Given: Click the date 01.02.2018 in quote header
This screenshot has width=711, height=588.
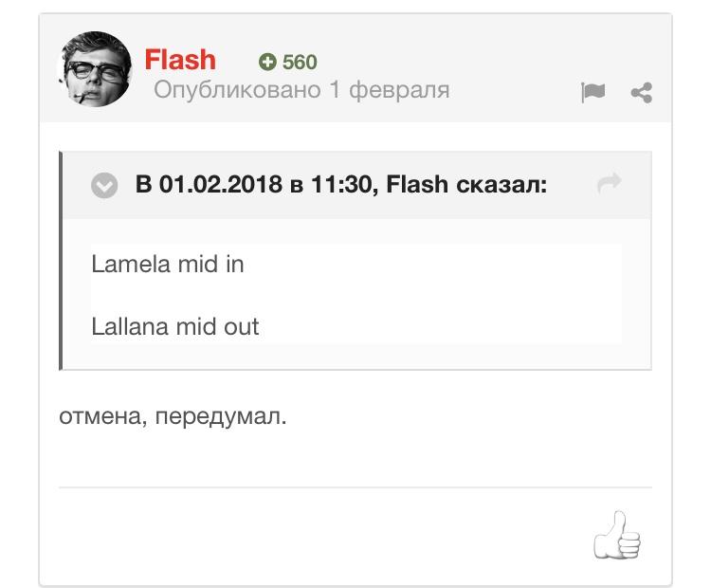Looking at the screenshot, I should pyautogui.click(x=220, y=184).
